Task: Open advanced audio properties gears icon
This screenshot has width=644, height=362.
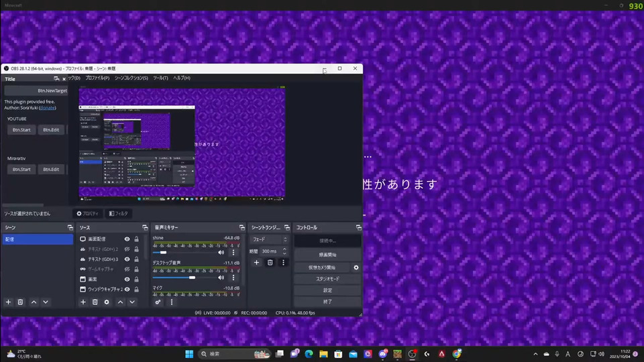Action: coord(158,302)
